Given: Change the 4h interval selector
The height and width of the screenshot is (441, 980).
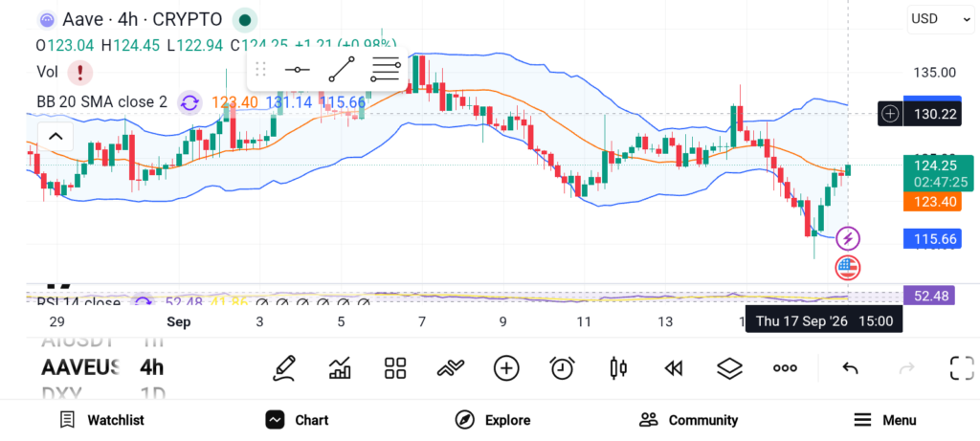Looking at the screenshot, I should pos(152,367).
